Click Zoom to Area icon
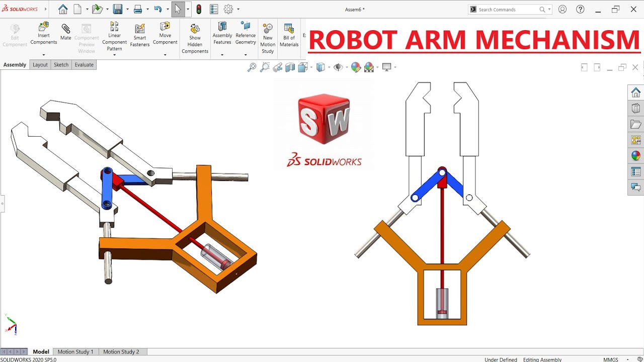Image resolution: width=644 pixels, height=362 pixels. click(x=265, y=67)
